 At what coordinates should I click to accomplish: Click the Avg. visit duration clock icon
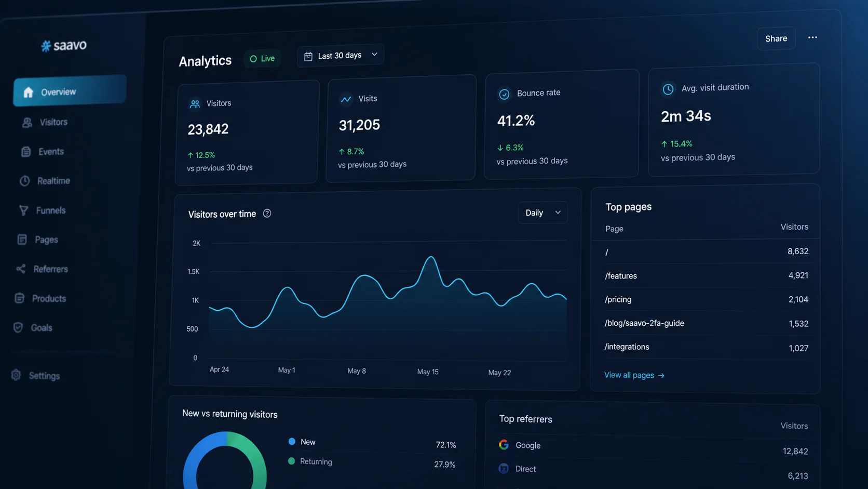668,89
